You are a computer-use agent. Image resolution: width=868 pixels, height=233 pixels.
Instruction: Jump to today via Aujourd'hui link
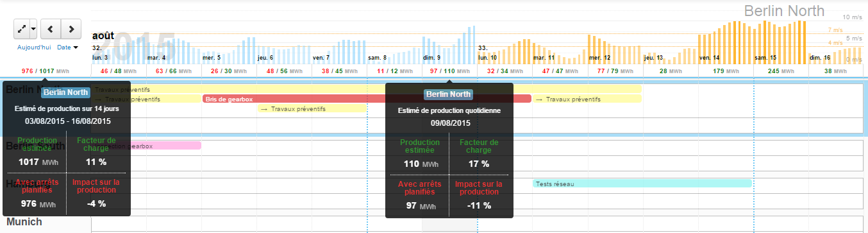tap(34, 47)
